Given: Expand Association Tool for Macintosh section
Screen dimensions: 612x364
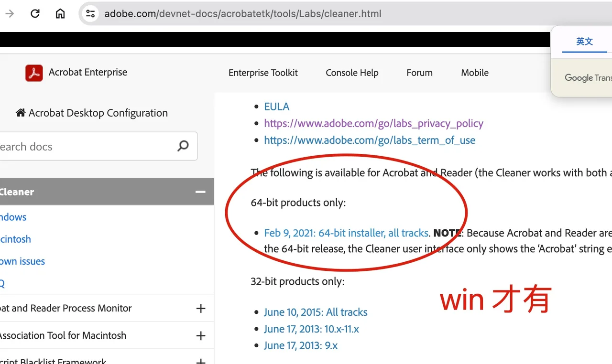Looking at the screenshot, I should point(201,336).
